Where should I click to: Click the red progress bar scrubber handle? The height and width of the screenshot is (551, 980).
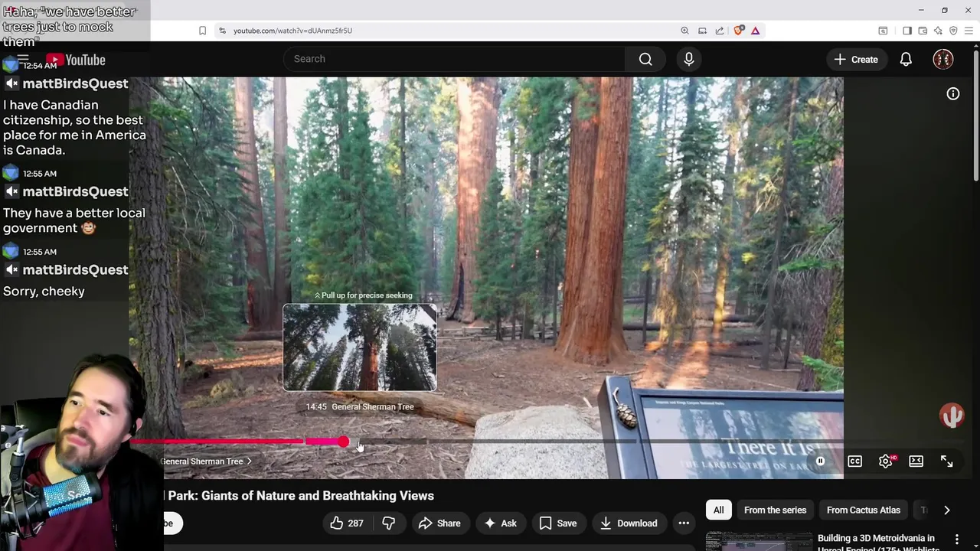[344, 442]
